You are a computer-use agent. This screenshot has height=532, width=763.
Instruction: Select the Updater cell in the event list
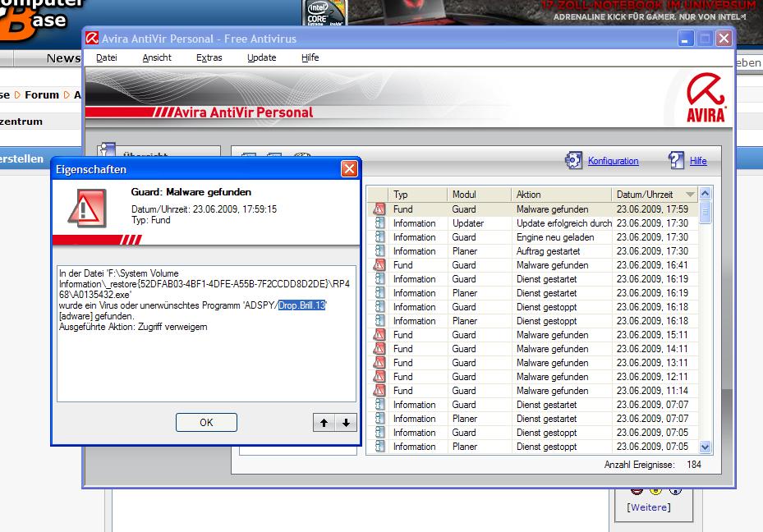coord(468,223)
